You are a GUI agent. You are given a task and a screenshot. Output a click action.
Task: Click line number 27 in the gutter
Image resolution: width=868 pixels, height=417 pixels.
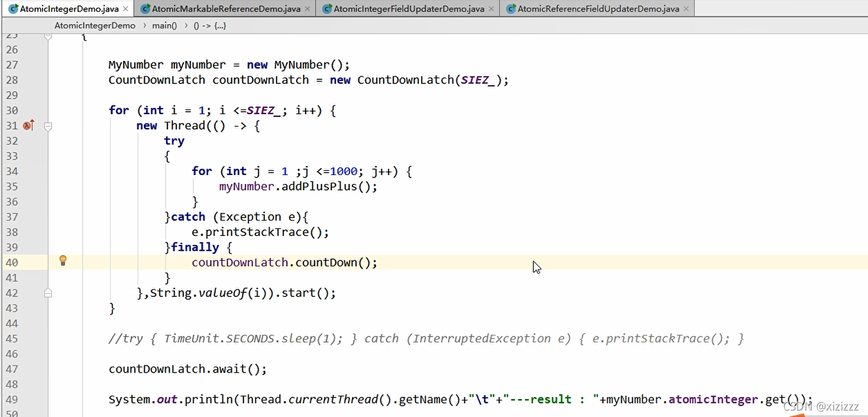(12, 64)
